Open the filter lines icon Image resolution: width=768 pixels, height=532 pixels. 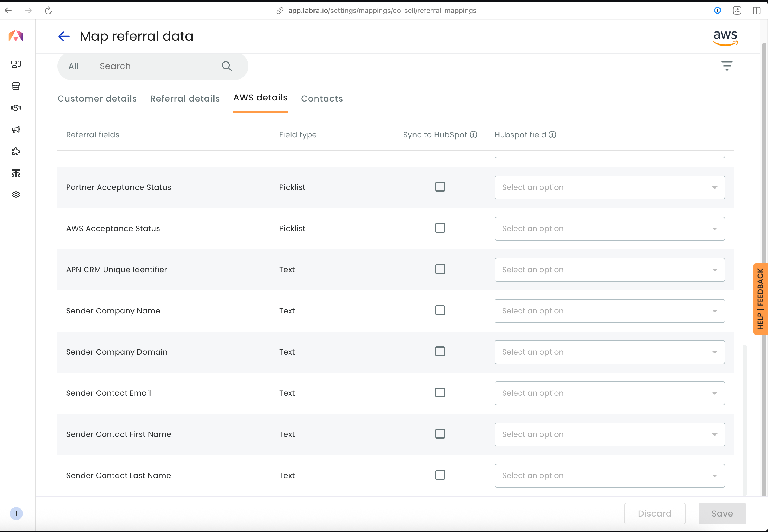click(x=727, y=66)
